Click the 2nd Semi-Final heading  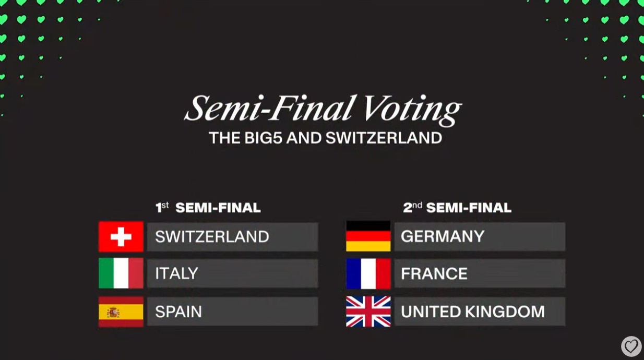457,208
